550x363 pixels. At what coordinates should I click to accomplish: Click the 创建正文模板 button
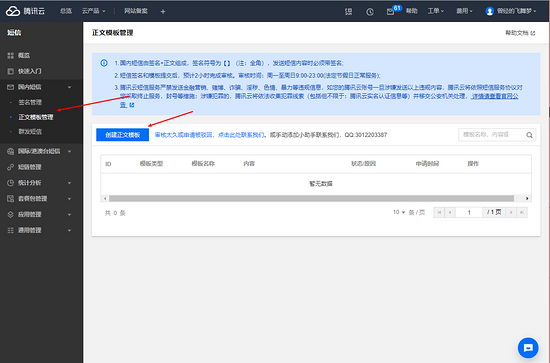(122, 135)
